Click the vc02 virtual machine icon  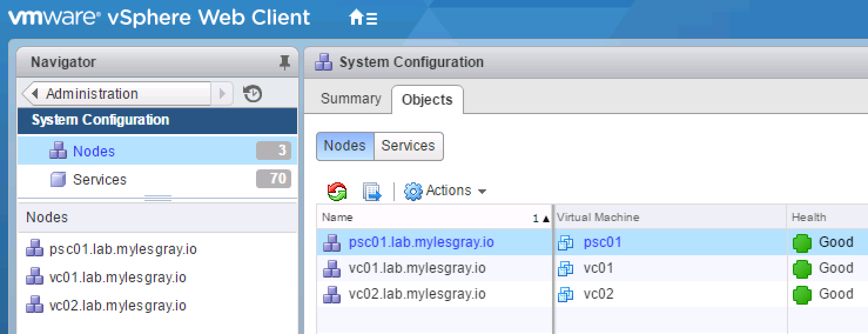(x=566, y=294)
